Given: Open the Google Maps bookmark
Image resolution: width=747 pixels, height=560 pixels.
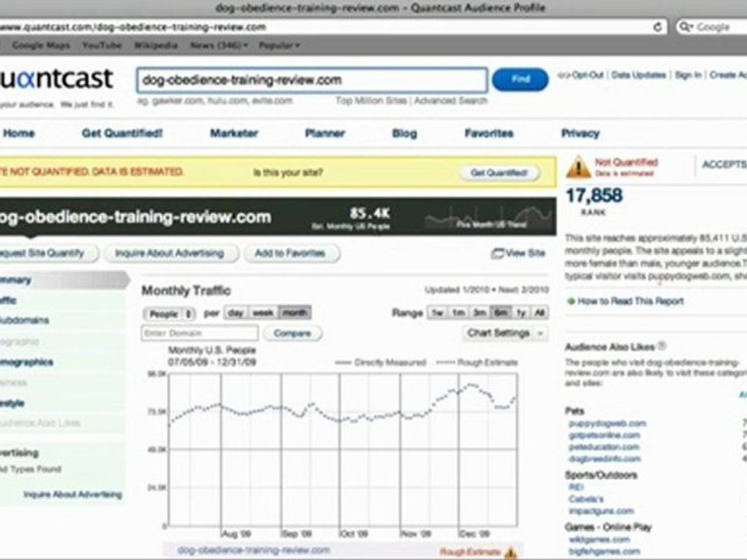Looking at the screenshot, I should tap(41, 45).
